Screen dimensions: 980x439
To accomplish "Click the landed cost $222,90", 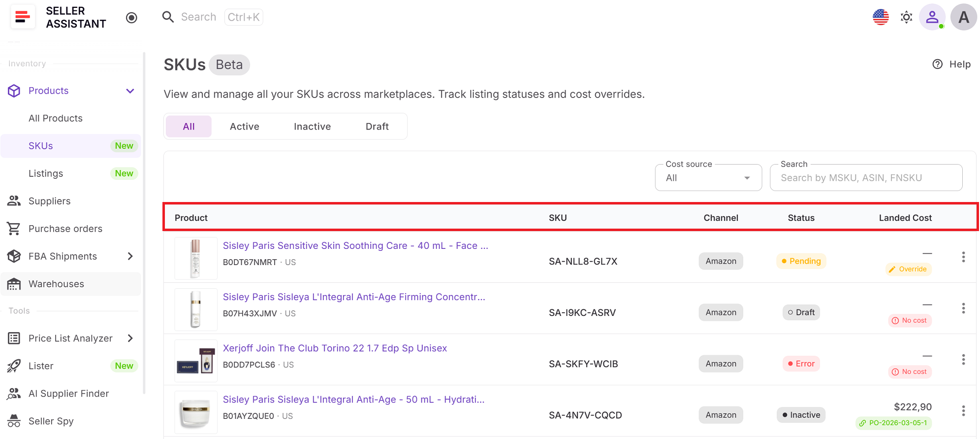I will [x=913, y=407].
